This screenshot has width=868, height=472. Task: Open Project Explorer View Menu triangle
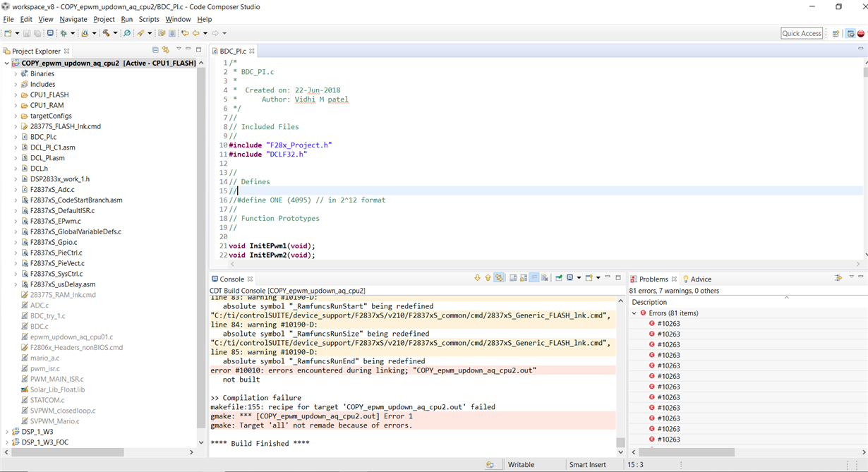coord(179,49)
